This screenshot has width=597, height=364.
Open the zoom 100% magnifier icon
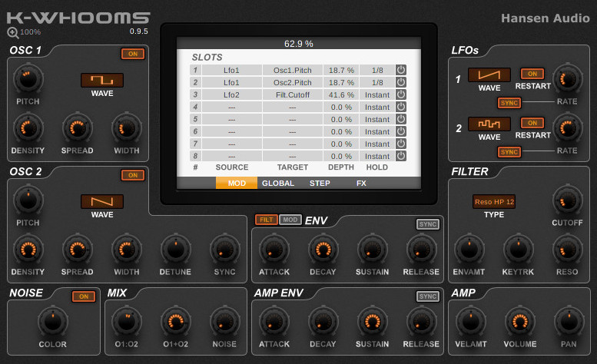(x=13, y=33)
